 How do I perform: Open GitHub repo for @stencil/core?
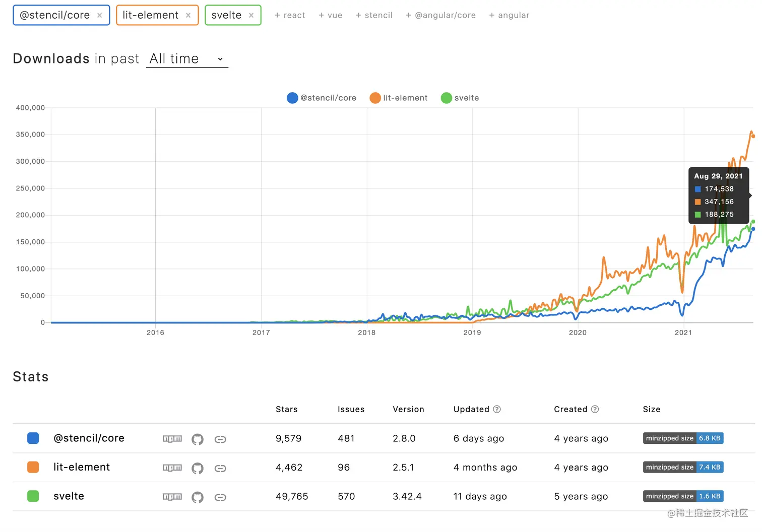coord(198,439)
